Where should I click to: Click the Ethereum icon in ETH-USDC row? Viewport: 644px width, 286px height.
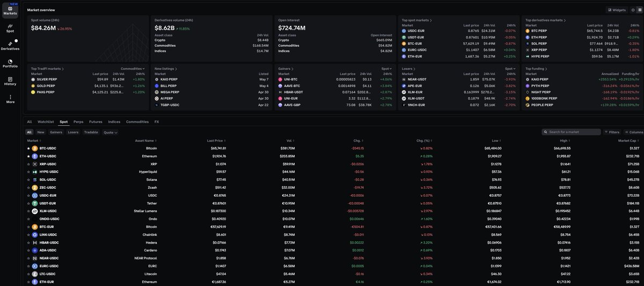click(x=35, y=156)
